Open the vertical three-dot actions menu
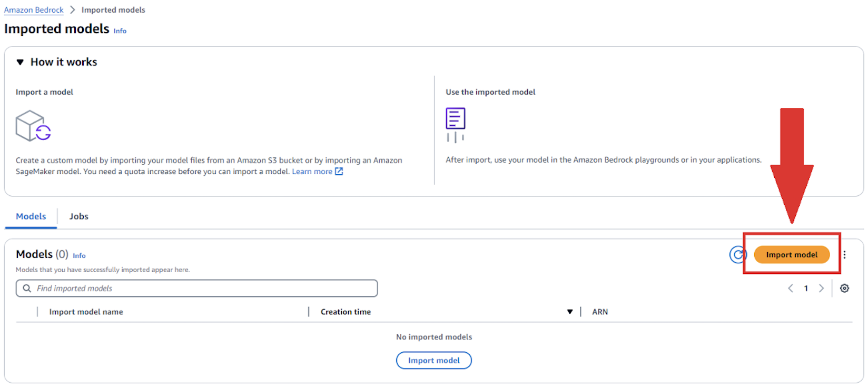Image resolution: width=868 pixels, height=388 pixels. pyautogui.click(x=844, y=255)
